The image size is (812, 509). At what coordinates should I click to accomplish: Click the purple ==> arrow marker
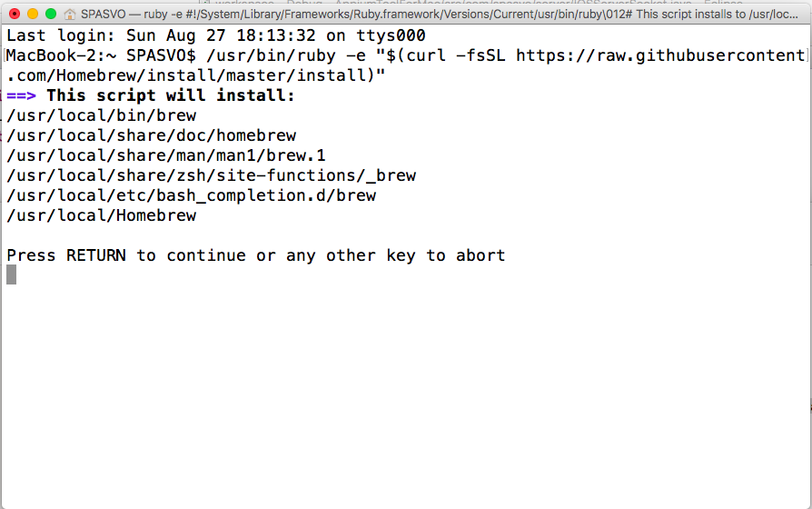(21, 95)
